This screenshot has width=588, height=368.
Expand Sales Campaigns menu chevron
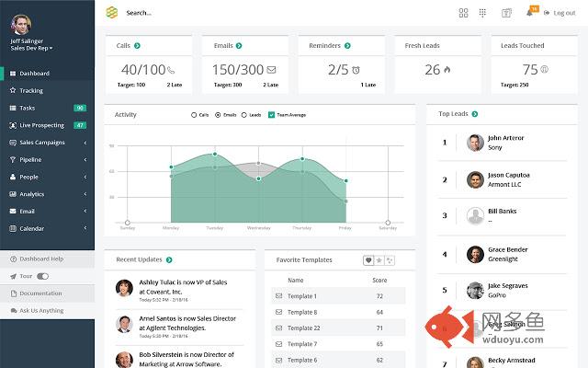coord(85,143)
